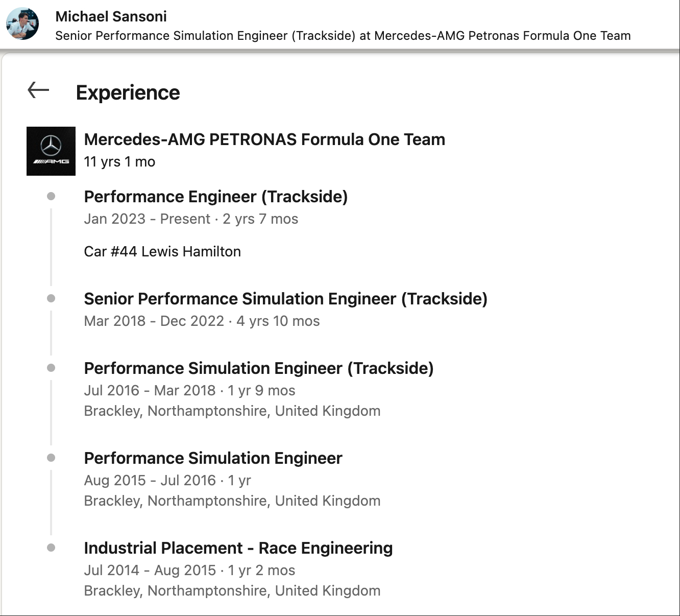The width and height of the screenshot is (680, 616).
Task: Select Performance Simulation Engineer (Trackside) entry
Action: (258, 368)
